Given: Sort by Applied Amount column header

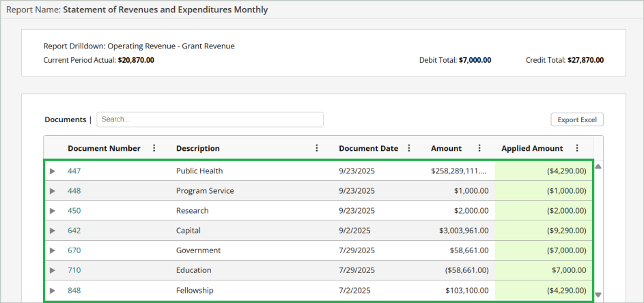Looking at the screenshot, I should click(532, 148).
